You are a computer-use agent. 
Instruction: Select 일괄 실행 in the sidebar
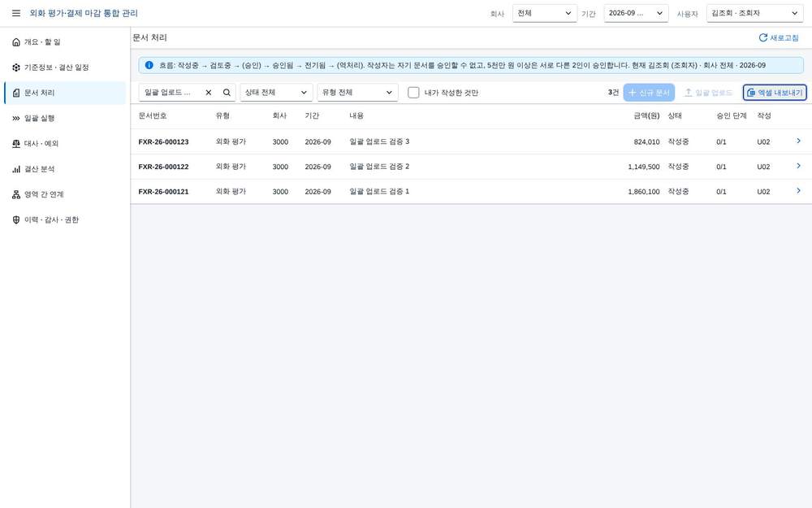[65, 118]
